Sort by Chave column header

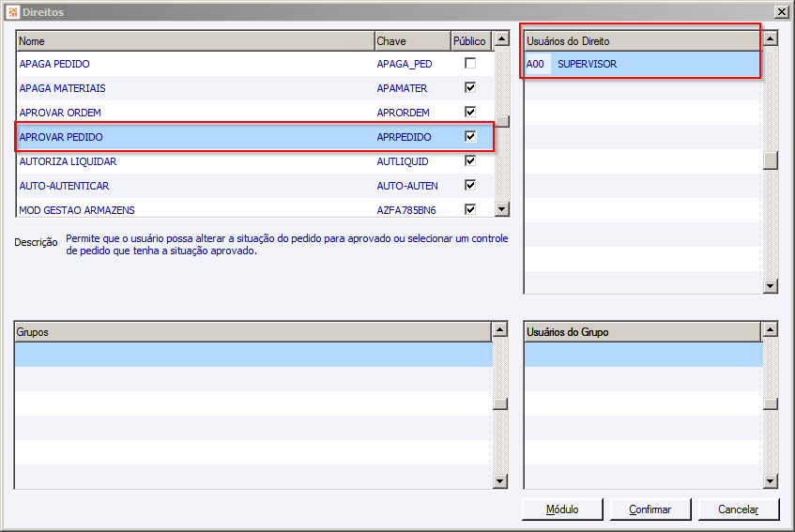[x=413, y=41]
